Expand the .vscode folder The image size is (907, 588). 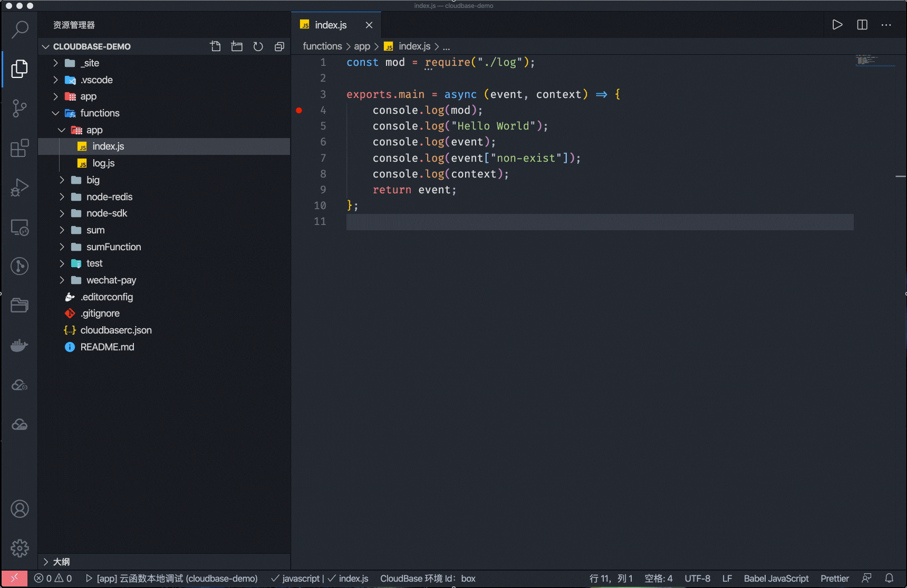(55, 80)
